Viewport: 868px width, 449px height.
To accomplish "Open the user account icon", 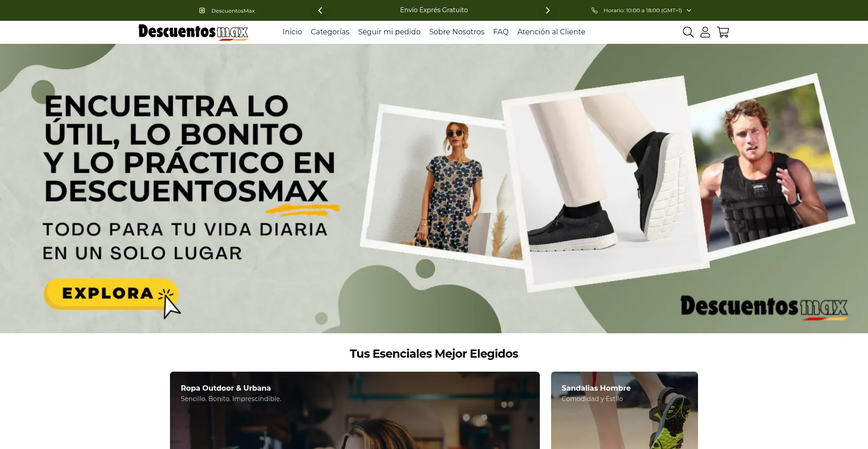I will click(705, 32).
